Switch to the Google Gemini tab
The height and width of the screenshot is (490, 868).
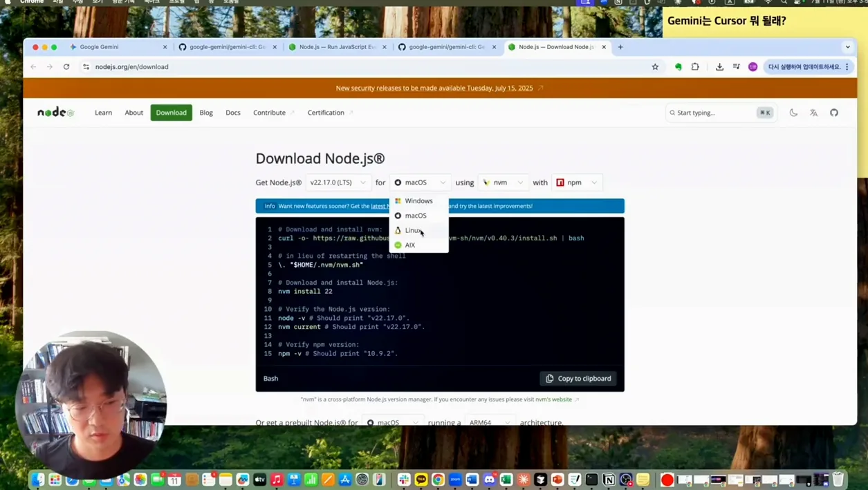[x=118, y=47]
